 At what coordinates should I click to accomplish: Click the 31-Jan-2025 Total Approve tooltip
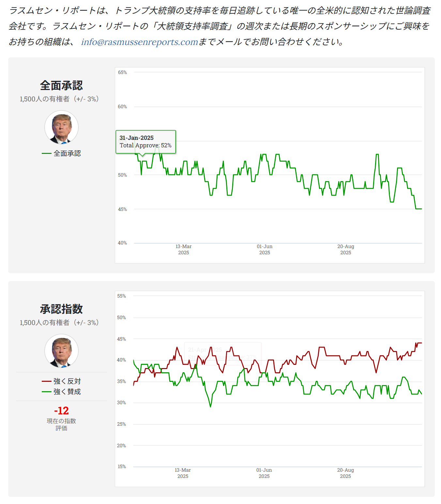point(145,142)
